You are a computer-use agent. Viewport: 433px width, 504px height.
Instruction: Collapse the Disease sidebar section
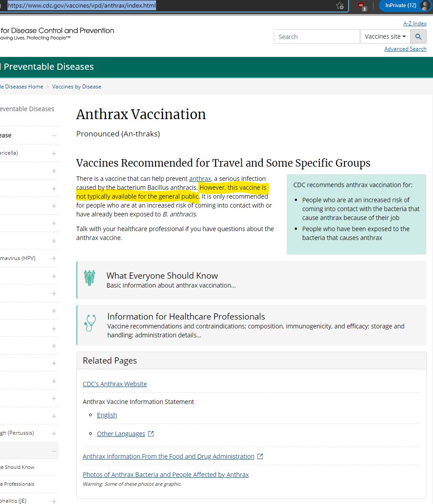pyautogui.click(x=54, y=136)
